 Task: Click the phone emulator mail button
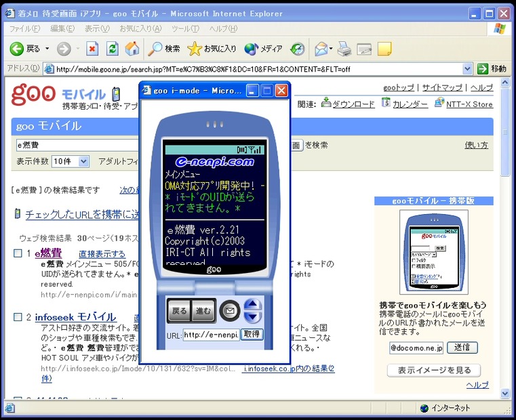click(x=230, y=310)
